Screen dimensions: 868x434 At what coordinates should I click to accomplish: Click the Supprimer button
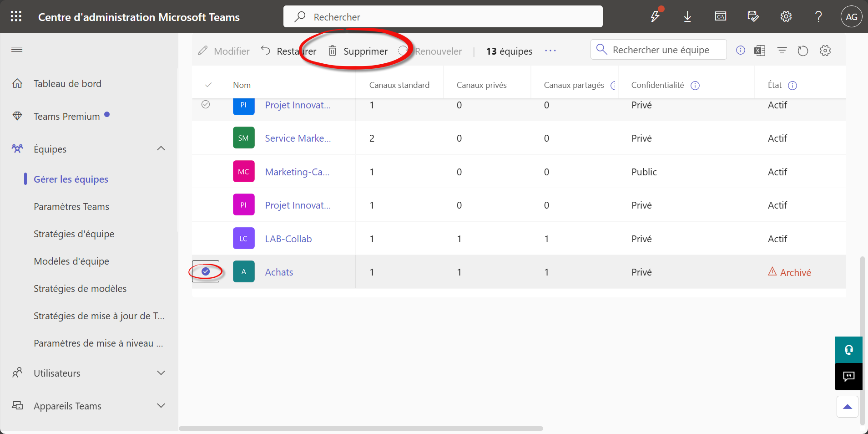358,51
